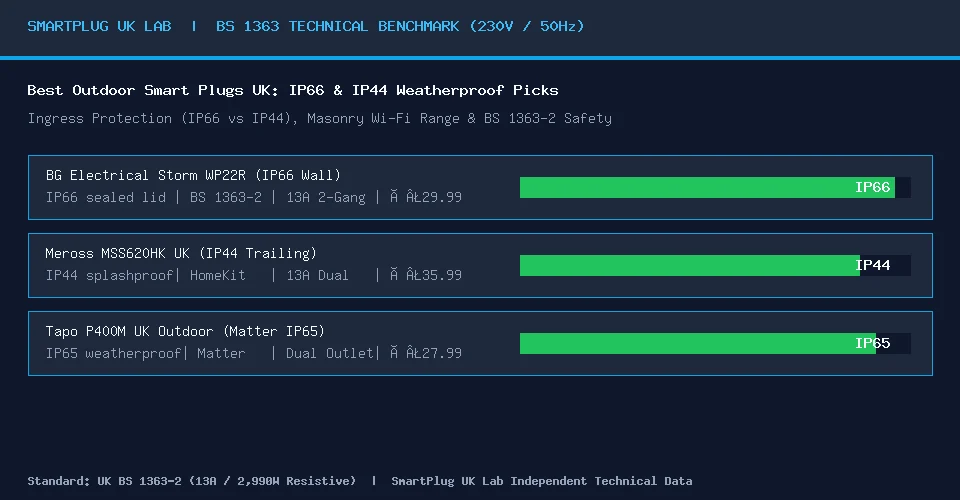Click the IP66 green rating bar
Image resolution: width=960 pixels, height=500 pixels.
click(x=707, y=187)
